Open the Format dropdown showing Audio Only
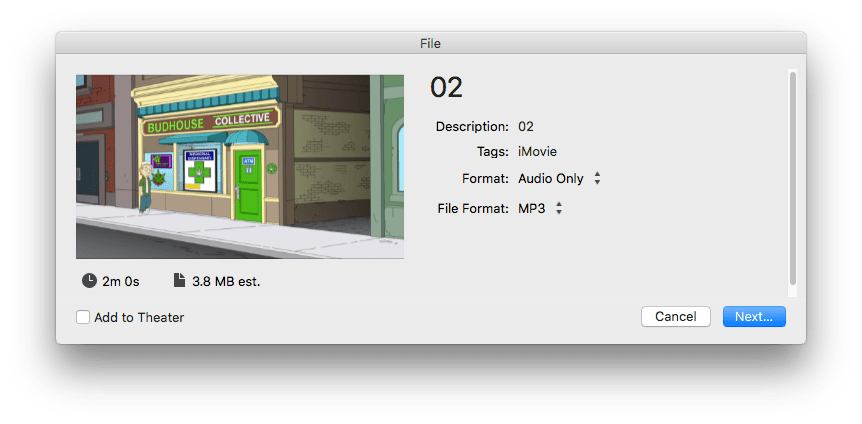Viewport: 862px width, 424px height. click(558, 179)
